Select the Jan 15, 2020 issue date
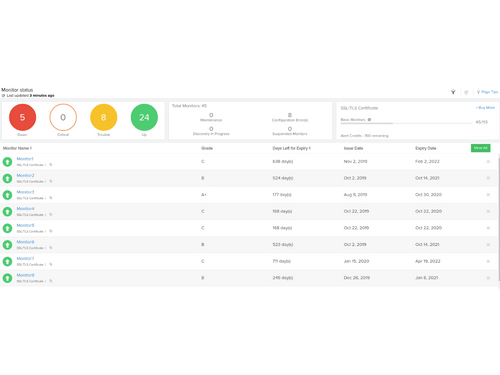 pyautogui.click(x=356, y=262)
